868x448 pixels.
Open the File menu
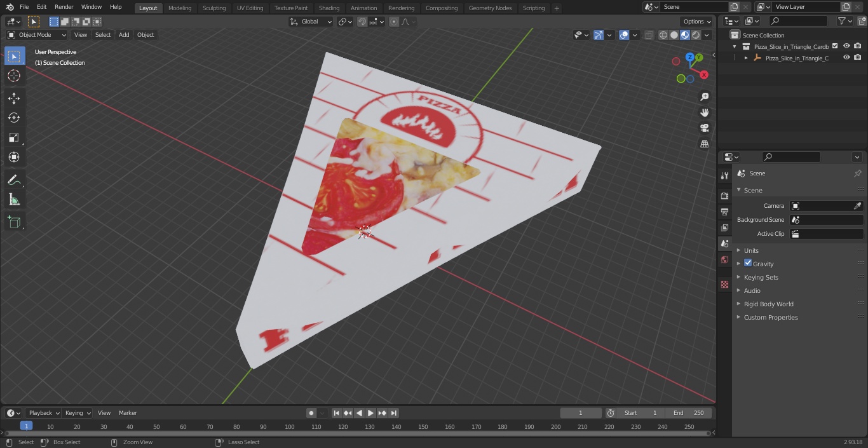24,7
